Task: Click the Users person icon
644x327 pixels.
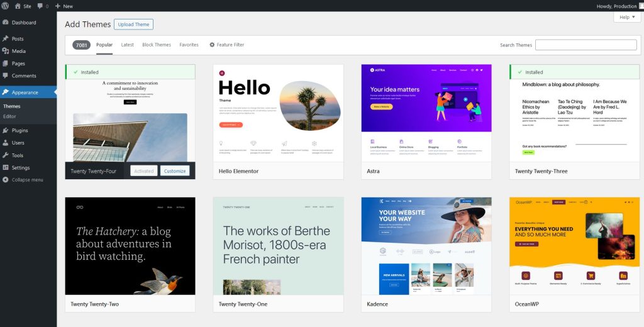Action: [5, 143]
